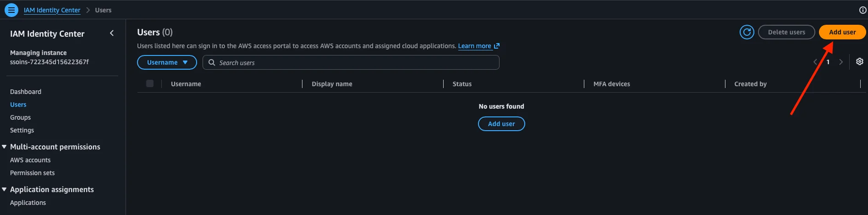The width and height of the screenshot is (868, 215).
Task: Click IAM Identity Center breadcrumb link
Action: click(x=52, y=10)
